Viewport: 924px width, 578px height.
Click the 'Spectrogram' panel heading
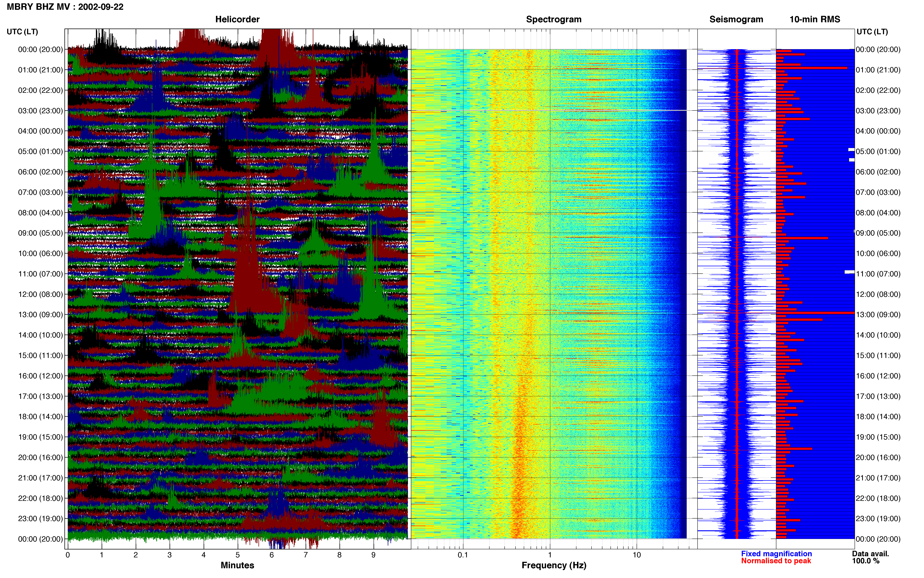pos(554,19)
